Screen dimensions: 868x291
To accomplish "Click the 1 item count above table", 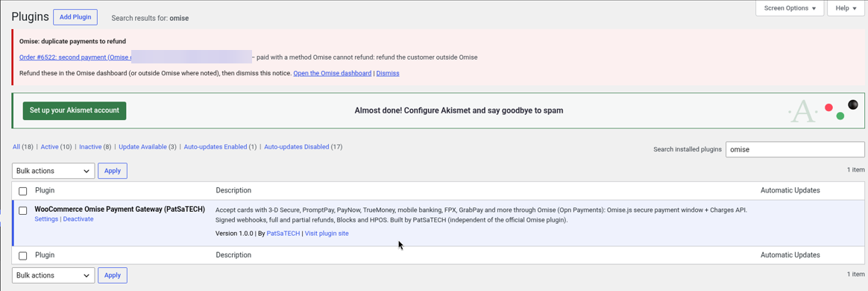I will (855, 170).
